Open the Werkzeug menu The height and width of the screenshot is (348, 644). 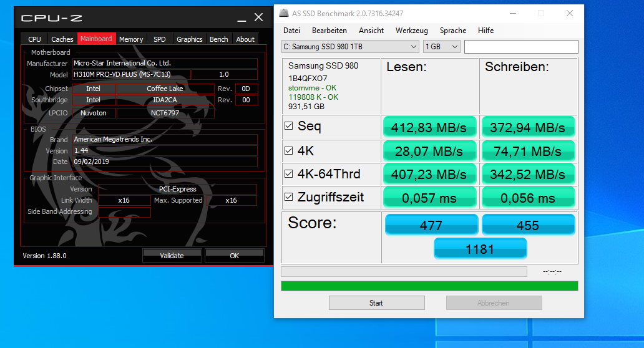411,31
